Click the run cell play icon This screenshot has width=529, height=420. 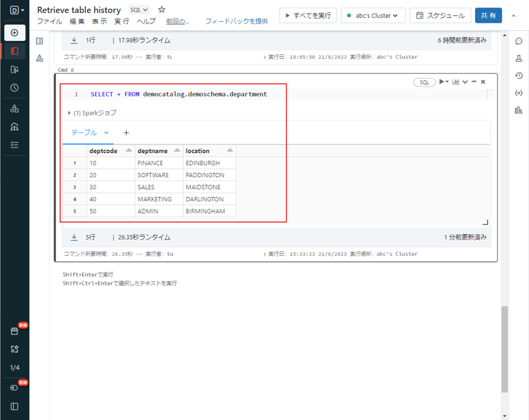442,82
